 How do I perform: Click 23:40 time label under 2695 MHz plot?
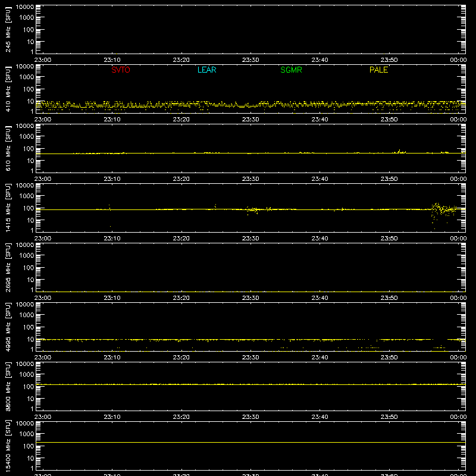click(x=320, y=298)
